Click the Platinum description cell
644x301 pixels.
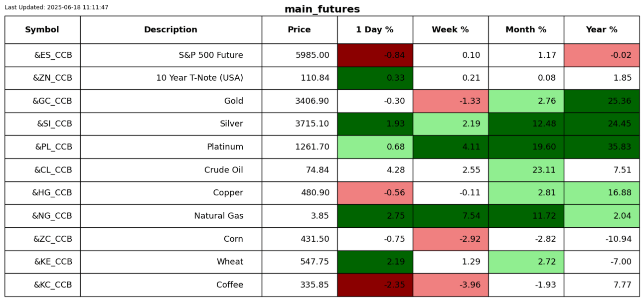[x=225, y=147]
